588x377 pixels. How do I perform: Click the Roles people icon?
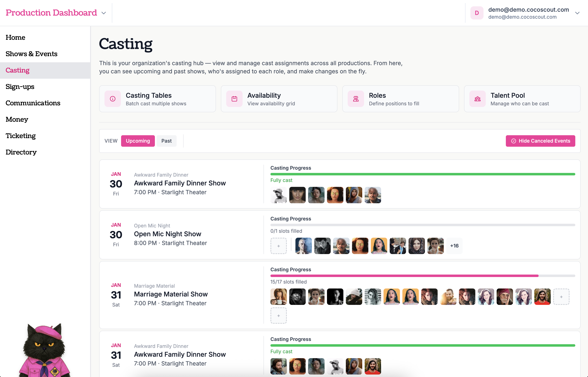pos(356,99)
